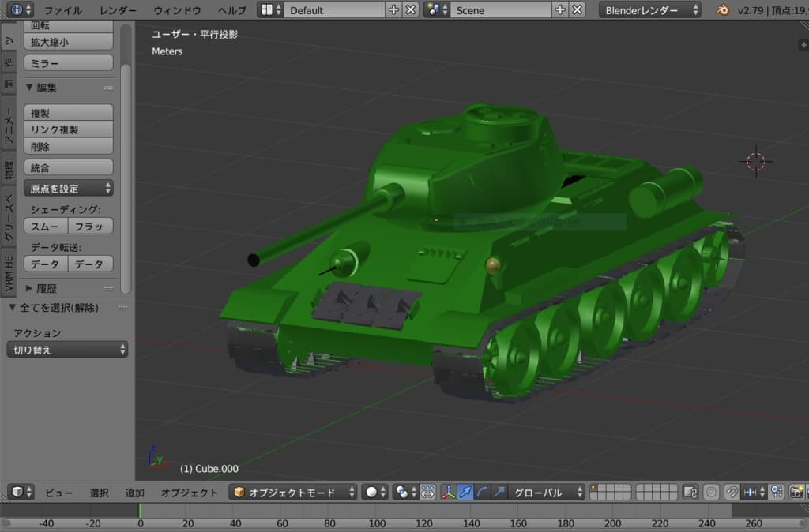
Task: Click the ミラー button
Action: tap(68, 63)
